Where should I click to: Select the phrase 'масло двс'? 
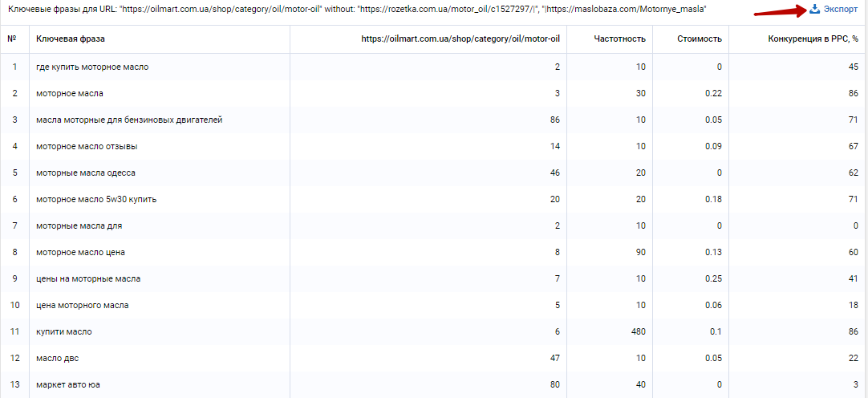[58, 358]
